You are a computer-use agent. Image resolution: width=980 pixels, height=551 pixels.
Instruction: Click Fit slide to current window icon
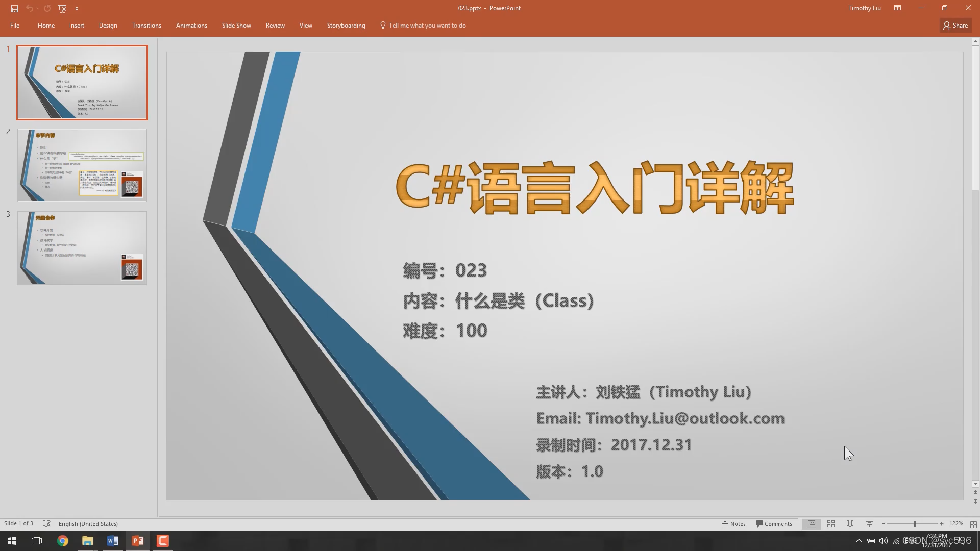point(973,524)
